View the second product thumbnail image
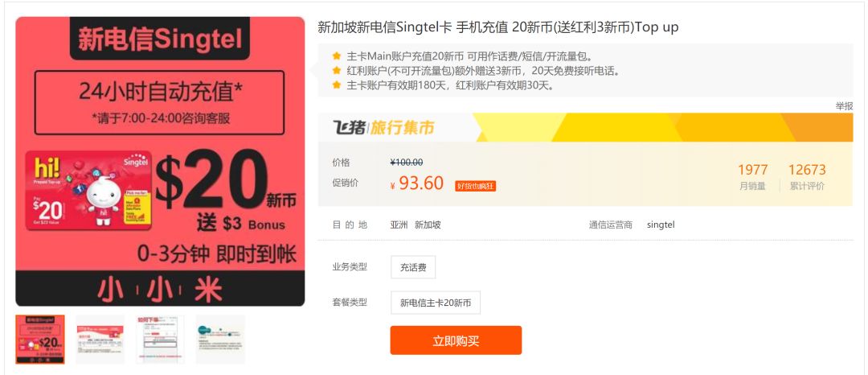 tap(100, 340)
